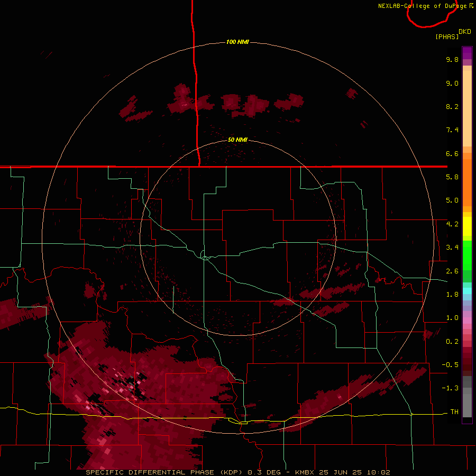
Task: Click the DKD legend heading
Action: pyautogui.click(x=465, y=31)
